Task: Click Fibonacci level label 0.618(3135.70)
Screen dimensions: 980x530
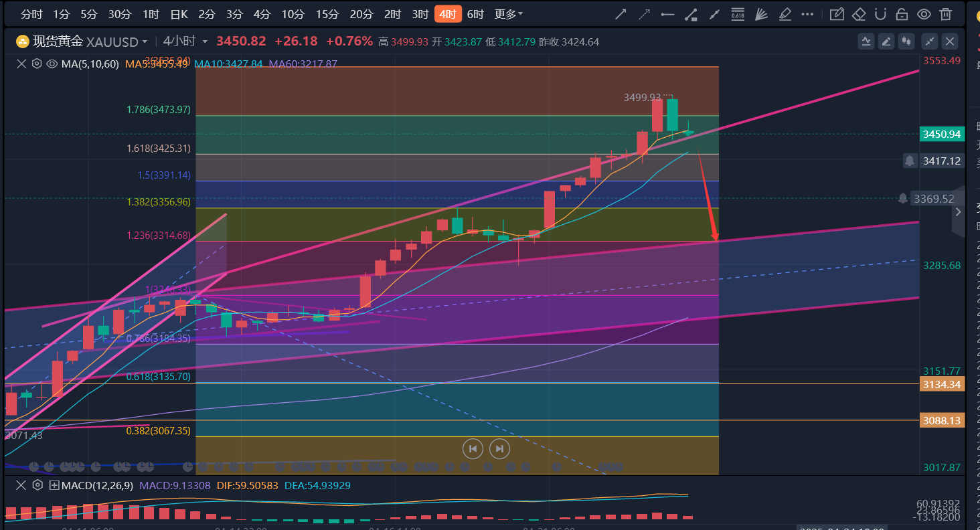Action: pyautogui.click(x=159, y=377)
